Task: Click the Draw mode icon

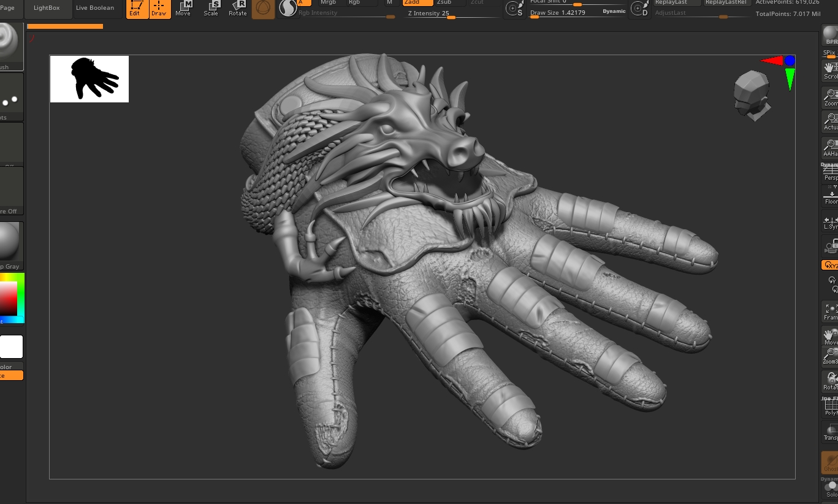Action: pyautogui.click(x=159, y=9)
